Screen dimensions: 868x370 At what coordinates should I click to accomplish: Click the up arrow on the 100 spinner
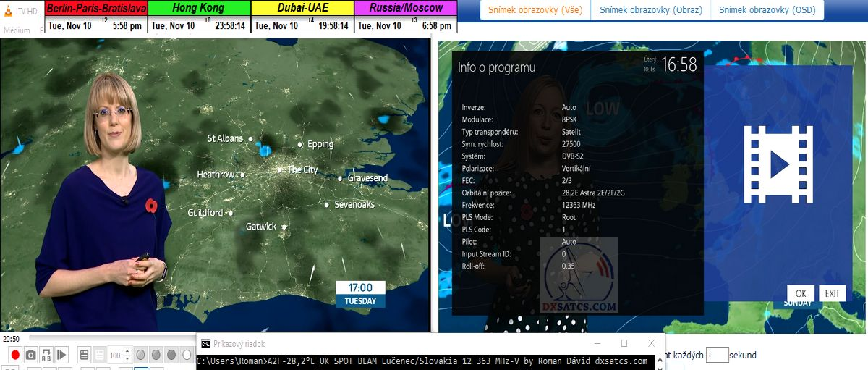point(127,351)
